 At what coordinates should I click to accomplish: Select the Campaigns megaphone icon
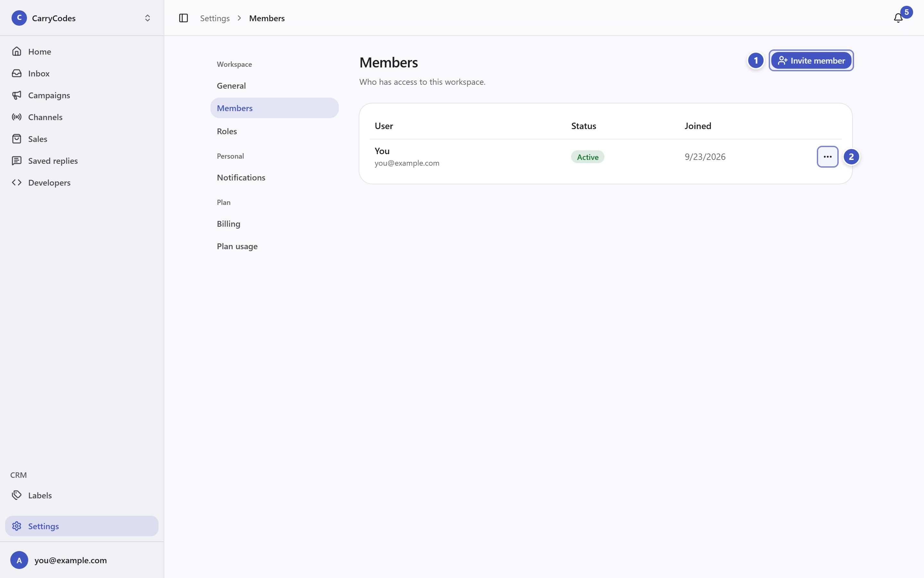pos(16,95)
